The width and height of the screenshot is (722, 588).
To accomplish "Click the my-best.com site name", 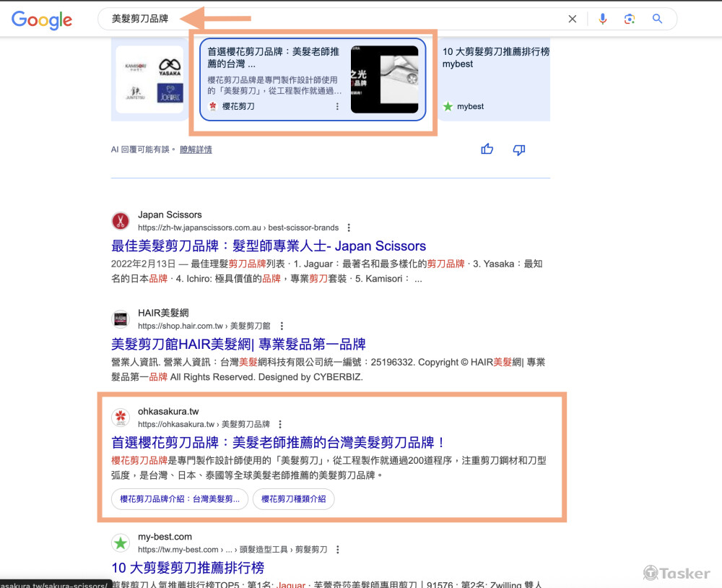I will [x=165, y=537].
